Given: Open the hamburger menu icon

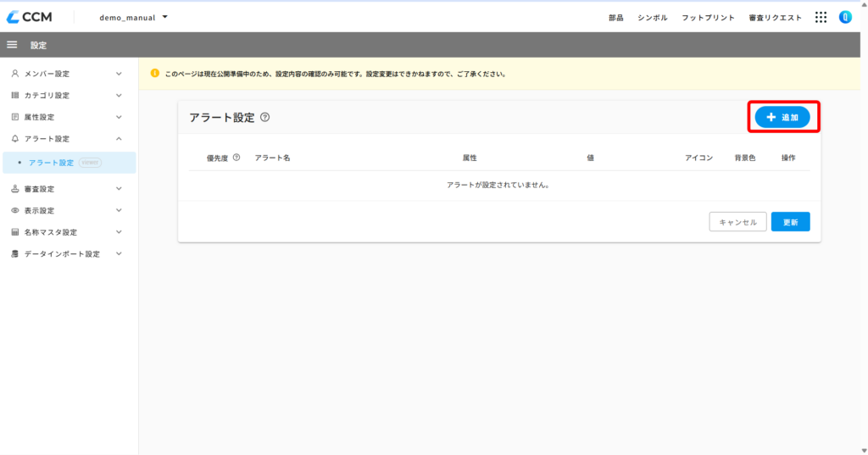Looking at the screenshot, I should coord(12,45).
